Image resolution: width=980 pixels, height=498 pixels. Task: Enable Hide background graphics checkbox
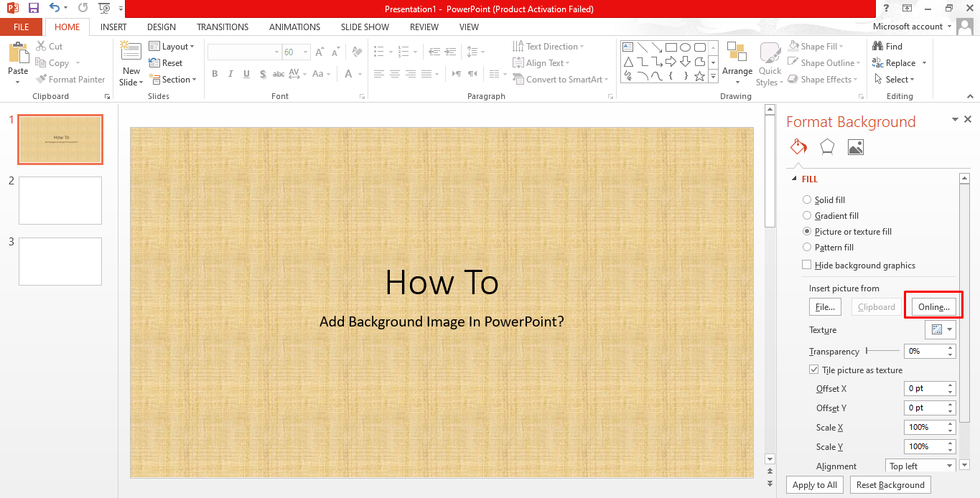(x=807, y=265)
